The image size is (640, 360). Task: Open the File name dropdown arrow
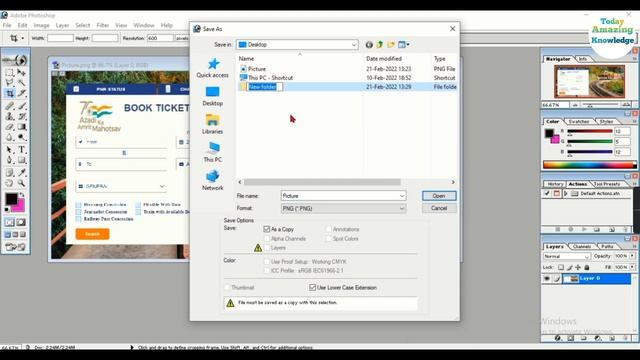click(402, 196)
